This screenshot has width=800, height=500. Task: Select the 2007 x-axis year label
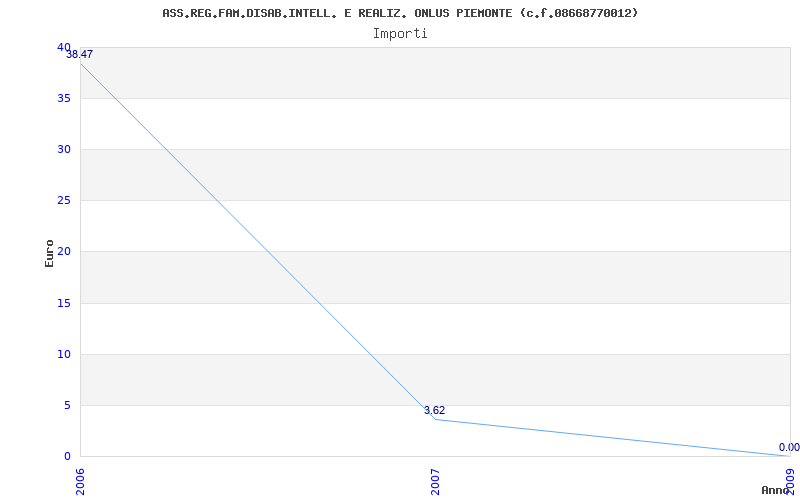coord(435,482)
